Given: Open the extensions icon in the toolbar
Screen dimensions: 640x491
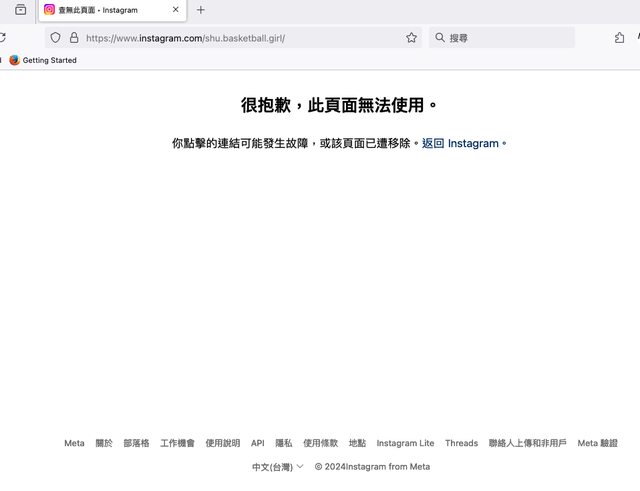Looking at the screenshot, I should [619, 38].
